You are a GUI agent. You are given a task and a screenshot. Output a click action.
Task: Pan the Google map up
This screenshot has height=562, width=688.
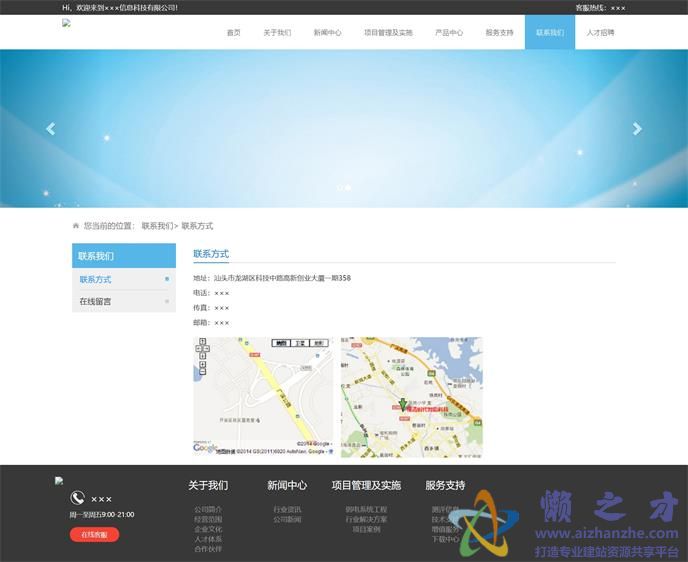tap(202, 341)
